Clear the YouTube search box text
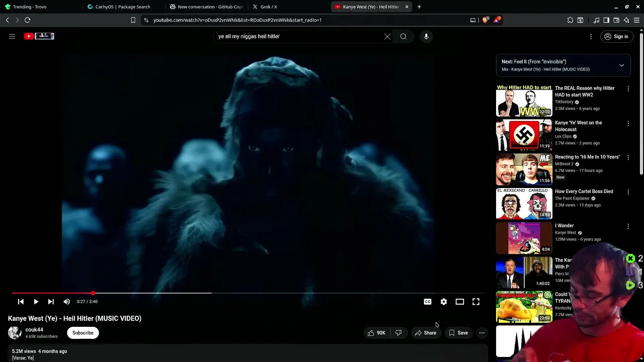Viewport: 644px width, 362px height. 387,36
